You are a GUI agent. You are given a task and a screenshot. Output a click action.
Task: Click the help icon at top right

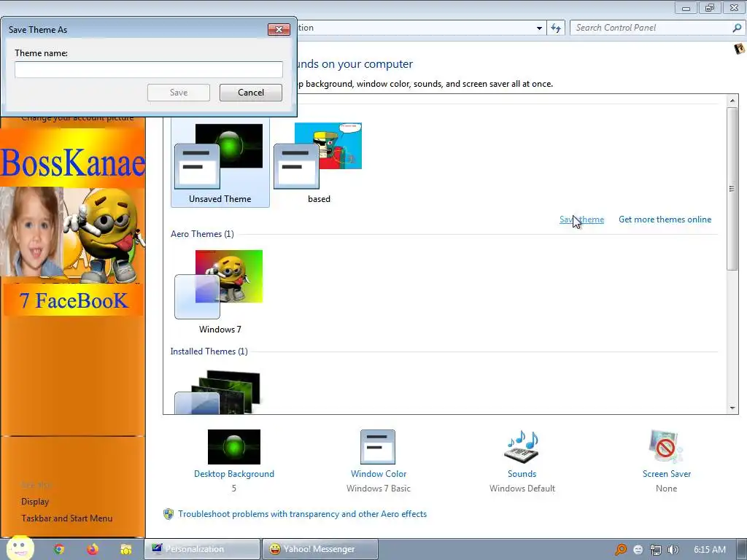point(739,49)
